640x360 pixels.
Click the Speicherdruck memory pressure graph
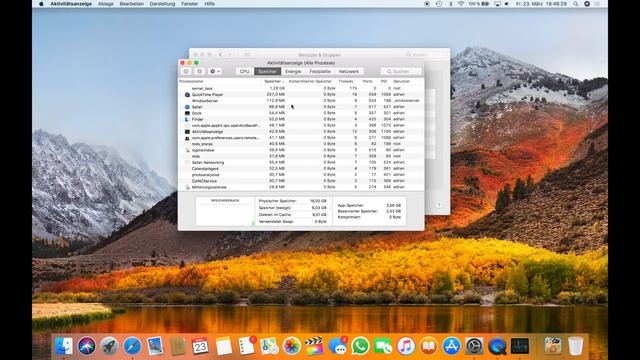[x=225, y=211]
